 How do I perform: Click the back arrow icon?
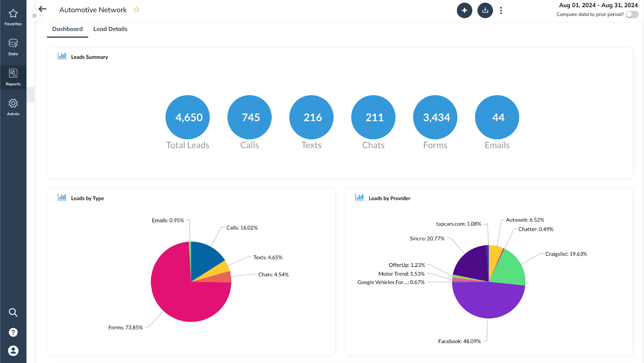click(43, 9)
